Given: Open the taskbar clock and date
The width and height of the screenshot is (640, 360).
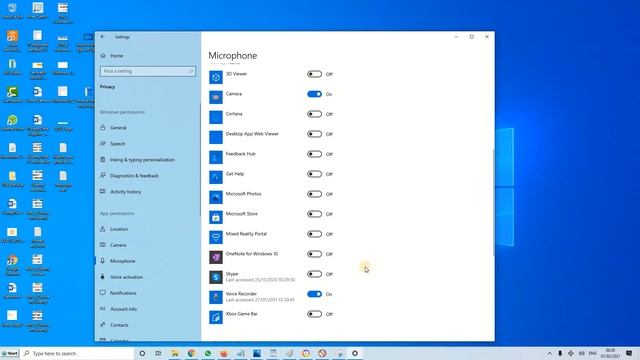Looking at the screenshot, I should (x=610, y=353).
